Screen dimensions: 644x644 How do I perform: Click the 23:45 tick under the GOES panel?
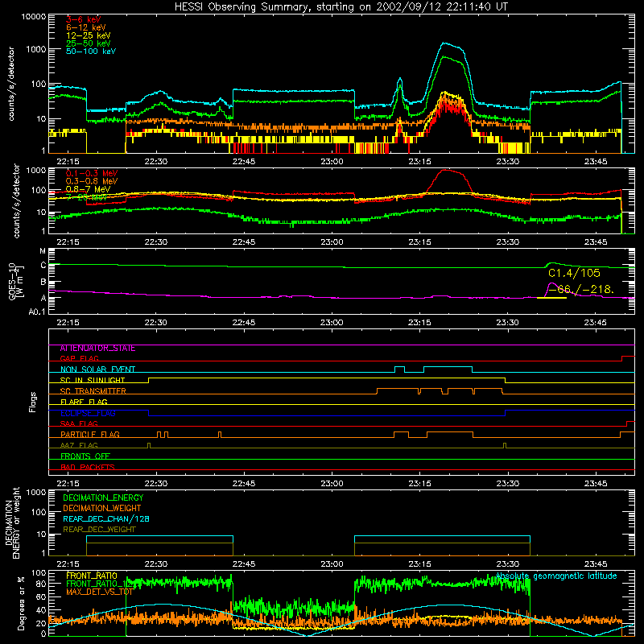pos(595,323)
